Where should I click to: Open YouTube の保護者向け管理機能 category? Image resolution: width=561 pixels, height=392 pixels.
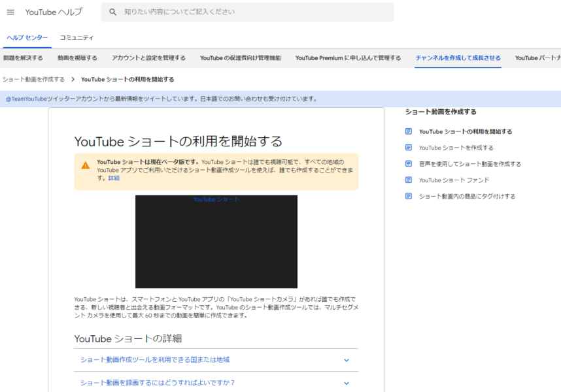click(x=241, y=58)
